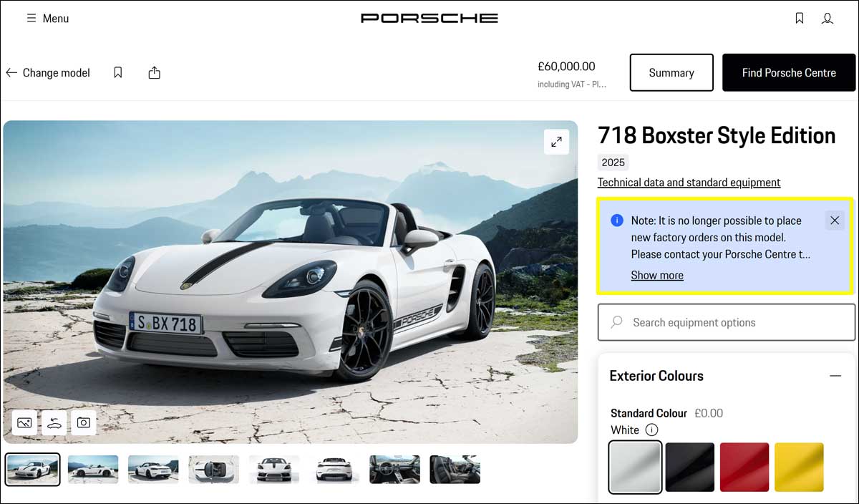The width and height of the screenshot is (859, 504).
Task: Select the Black colour swatch
Action: pos(690,467)
